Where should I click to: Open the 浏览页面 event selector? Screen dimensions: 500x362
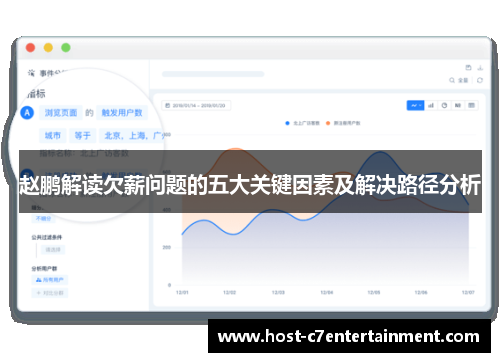[x=61, y=113]
